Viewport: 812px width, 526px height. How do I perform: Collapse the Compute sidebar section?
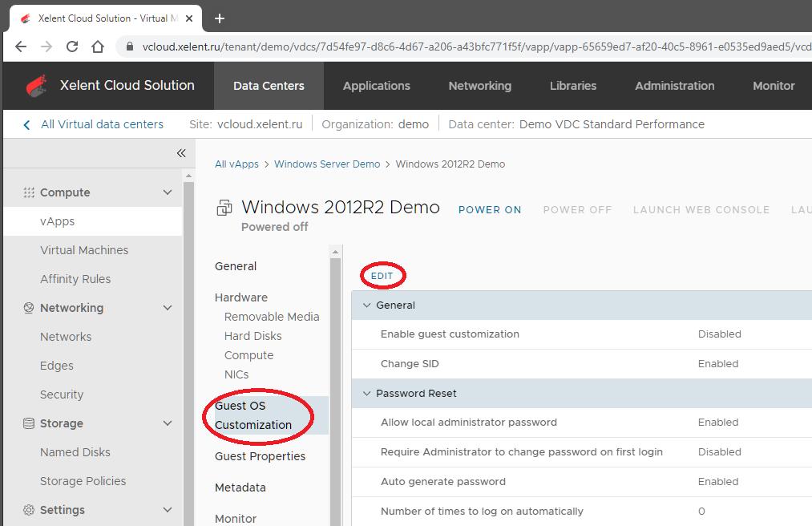168,192
